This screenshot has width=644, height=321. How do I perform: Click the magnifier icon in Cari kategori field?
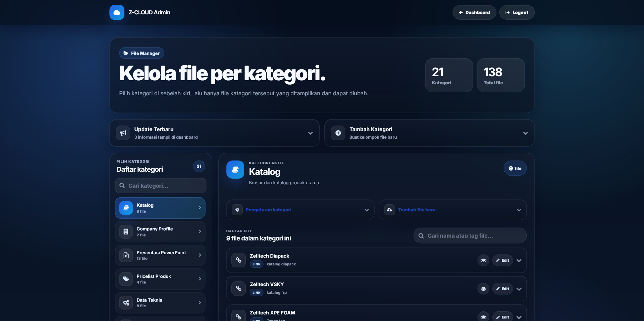click(122, 186)
